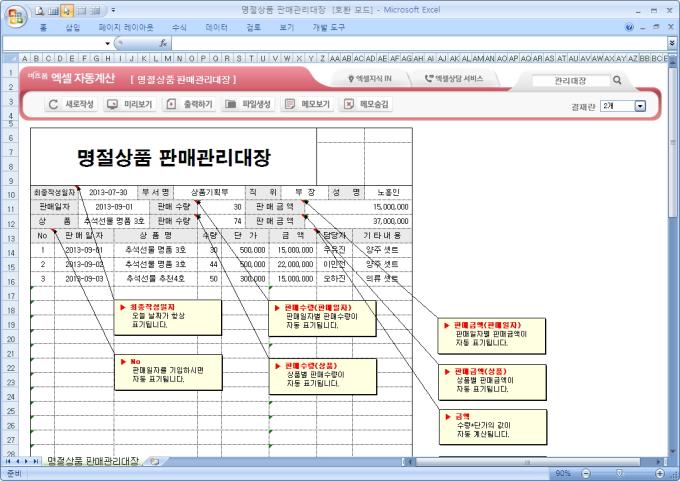680x481 pixels.
Task: Expand the formula bar with the double chevron
Action: [x=672, y=43]
